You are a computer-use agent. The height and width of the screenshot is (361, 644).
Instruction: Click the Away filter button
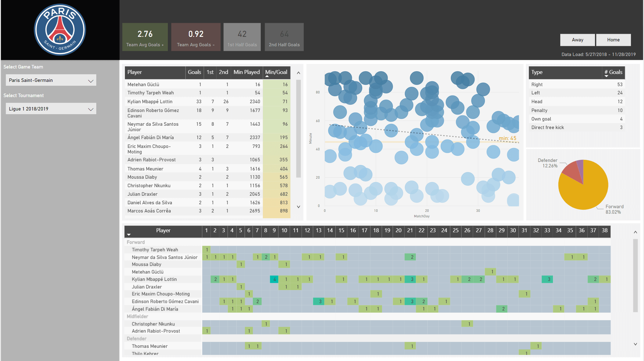577,40
